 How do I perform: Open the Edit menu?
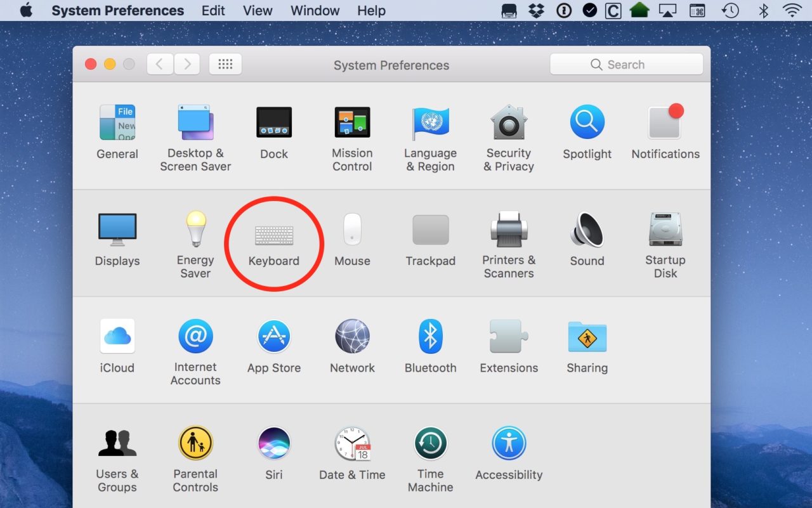tap(213, 11)
